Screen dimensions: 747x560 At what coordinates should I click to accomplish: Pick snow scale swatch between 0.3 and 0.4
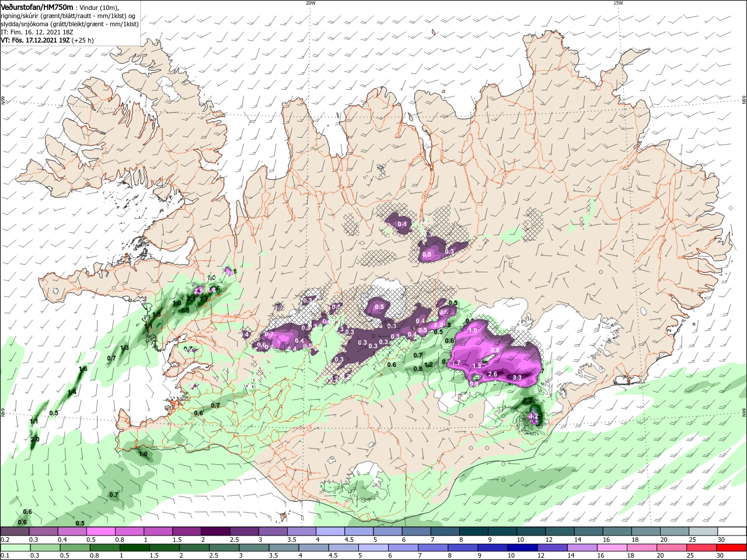click(43, 531)
